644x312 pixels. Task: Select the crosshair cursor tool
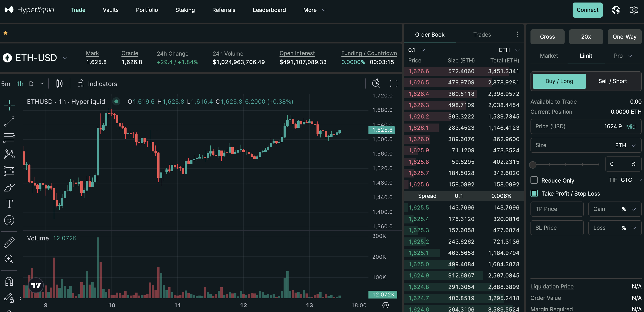tap(9, 105)
